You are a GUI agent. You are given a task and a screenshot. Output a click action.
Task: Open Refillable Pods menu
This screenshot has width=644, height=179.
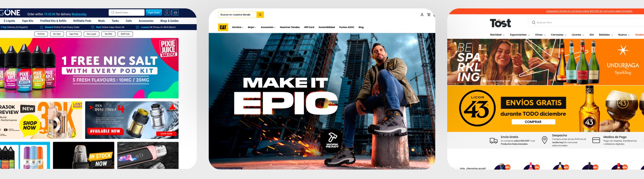pyautogui.click(x=82, y=21)
